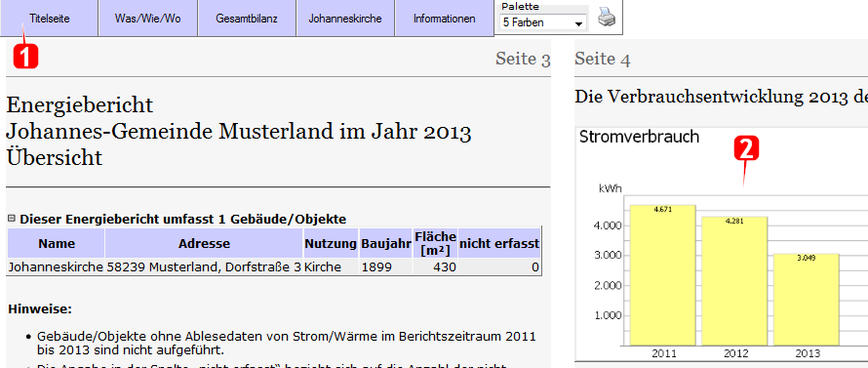Open the Informationen tab
Viewport: 868px width, 368px height.
point(444,19)
